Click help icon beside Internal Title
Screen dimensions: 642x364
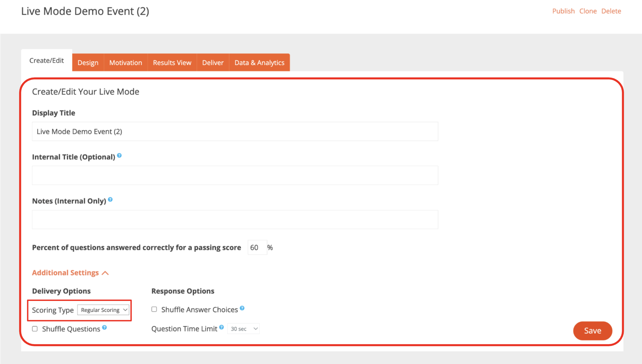[x=119, y=155]
